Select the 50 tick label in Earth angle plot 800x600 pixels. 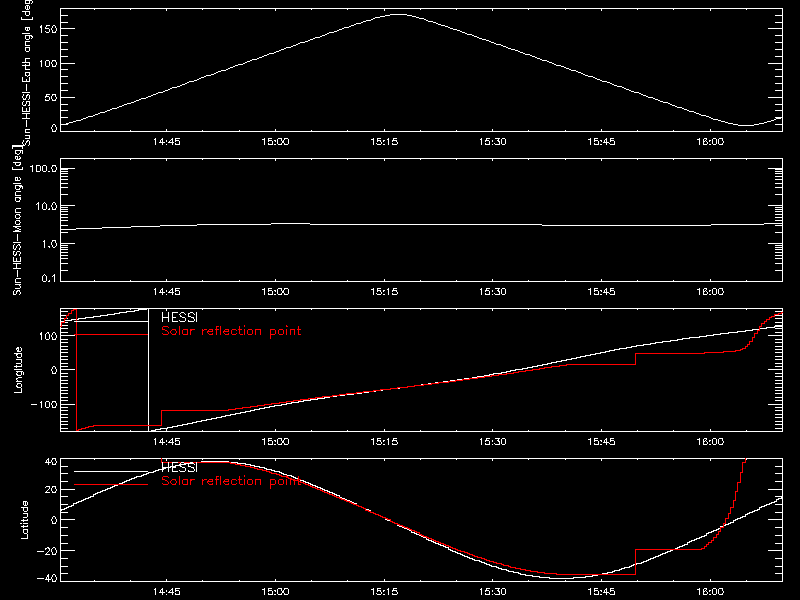pyautogui.click(x=51, y=97)
